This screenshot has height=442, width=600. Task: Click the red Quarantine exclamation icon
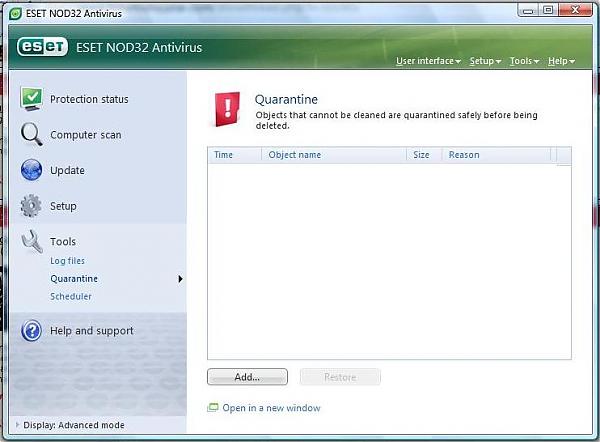coord(227,109)
